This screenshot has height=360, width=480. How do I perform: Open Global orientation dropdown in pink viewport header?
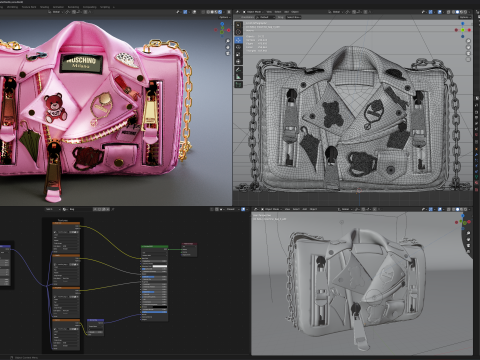[55, 12]
